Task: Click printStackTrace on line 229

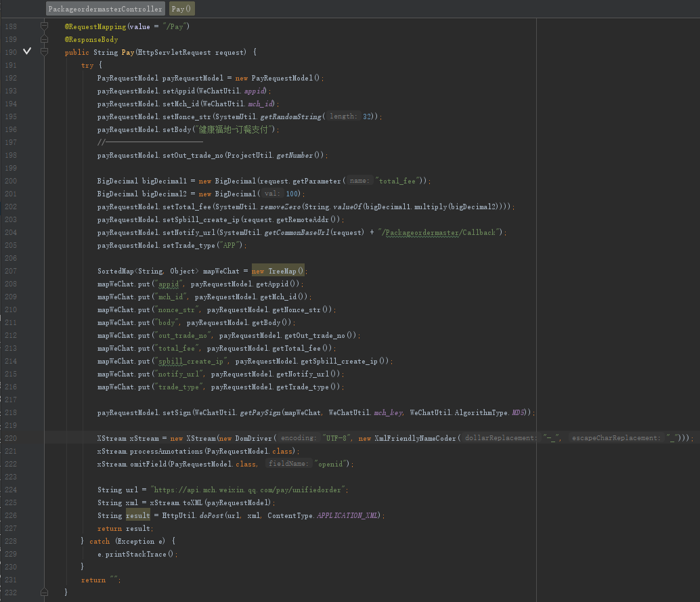Action: [x=135, y=554]
